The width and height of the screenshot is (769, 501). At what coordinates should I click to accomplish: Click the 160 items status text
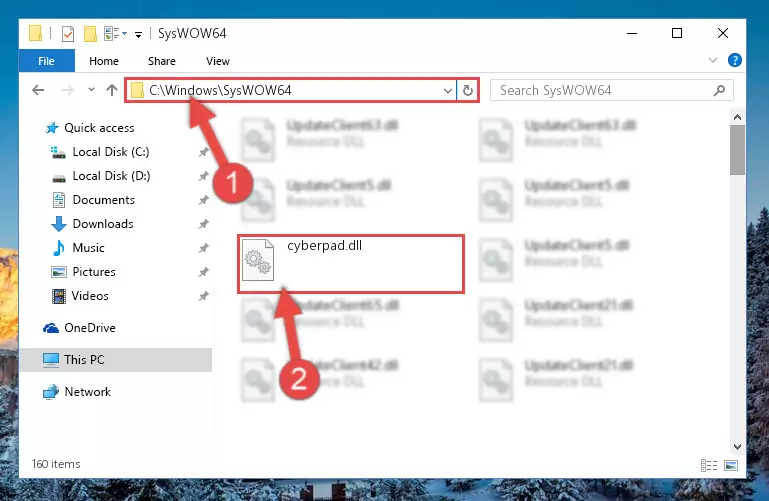coord(56,464)
